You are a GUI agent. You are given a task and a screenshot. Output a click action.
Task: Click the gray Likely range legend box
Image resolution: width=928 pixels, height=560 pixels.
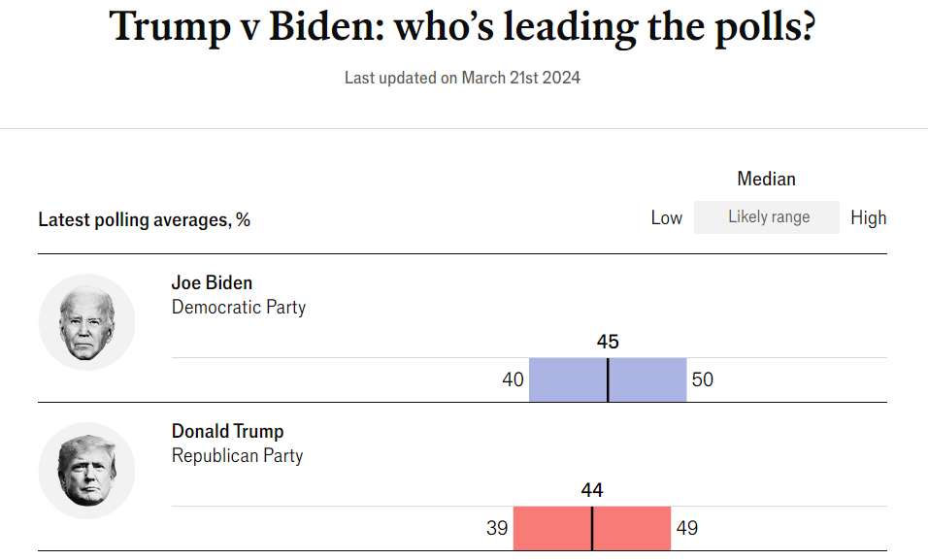768,217
